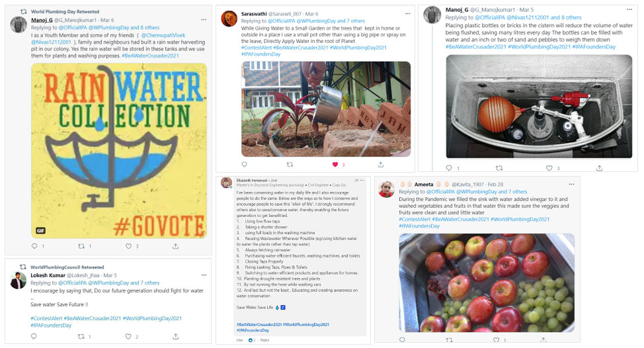Screen dimensions: 644x348
Task: Click Like under Elizabeth Immanuel's post
Action: [239, 340]
